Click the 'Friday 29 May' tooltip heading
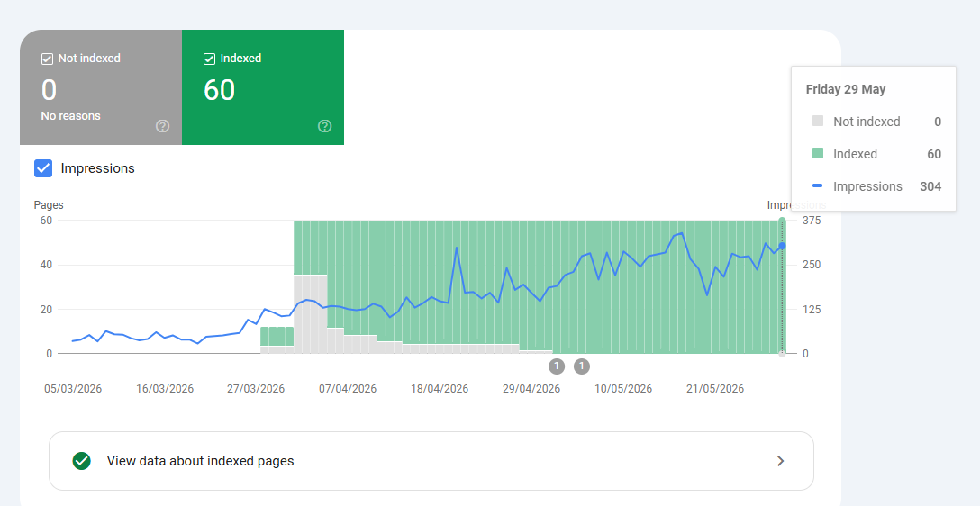Screen dimensions: 980x506 tap(846, 89)
